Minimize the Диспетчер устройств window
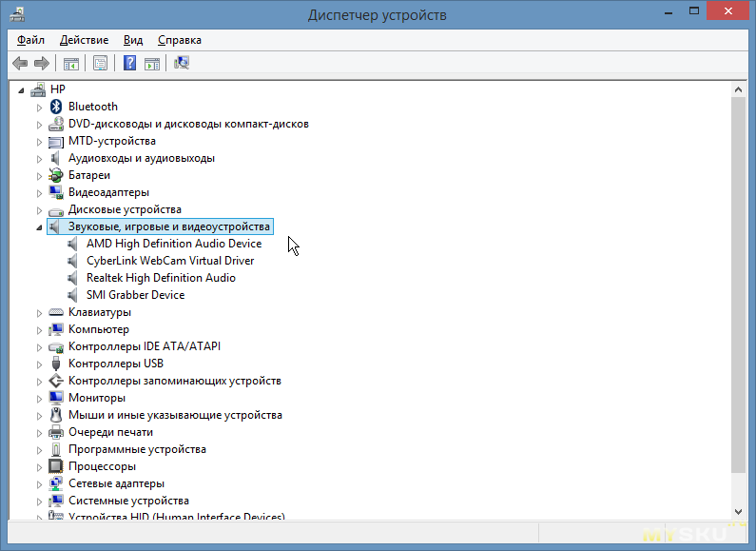The image size is (756, 551). pos(669,11)
